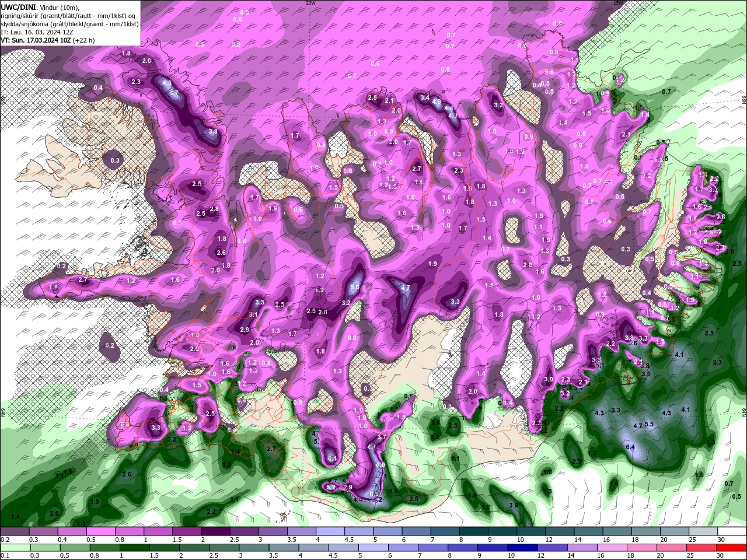Click the '14' value in the snow legend
747x560 pixels.
(x=578, y=540)
